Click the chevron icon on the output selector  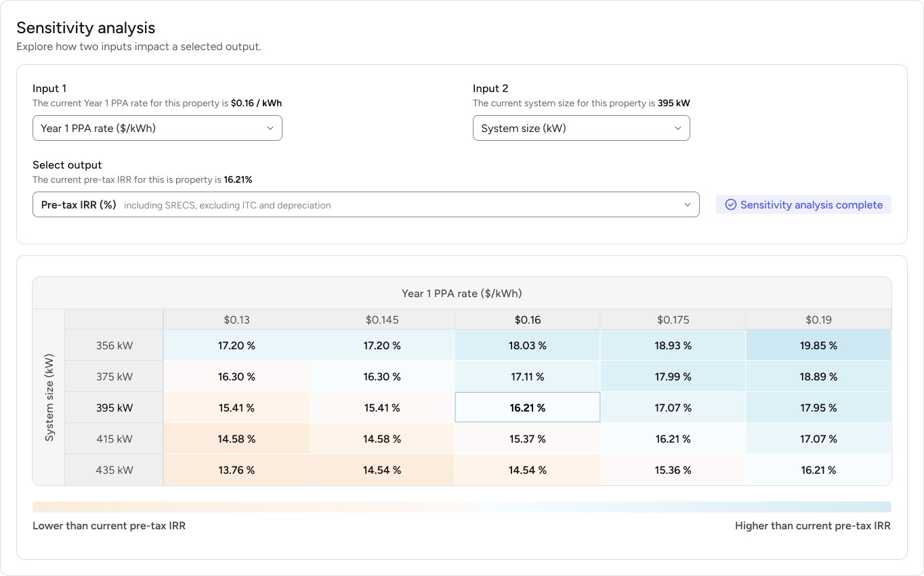(x=687, y=204)
